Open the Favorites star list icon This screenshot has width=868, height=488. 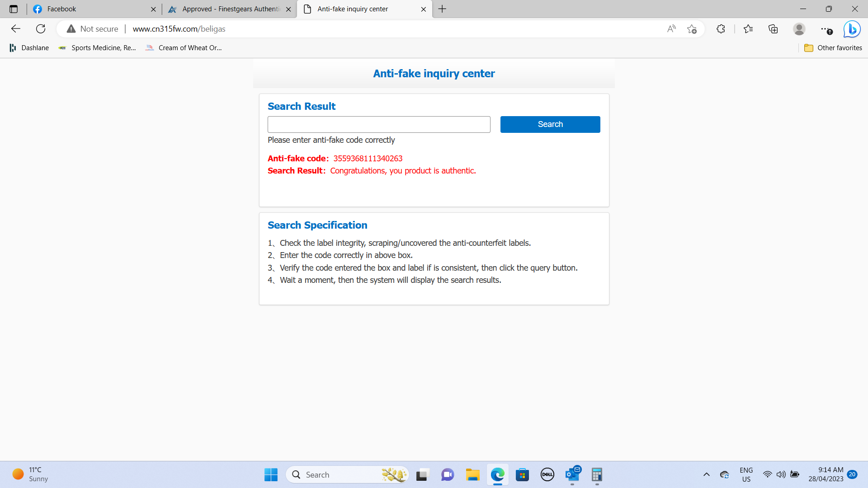click(748, 29)
